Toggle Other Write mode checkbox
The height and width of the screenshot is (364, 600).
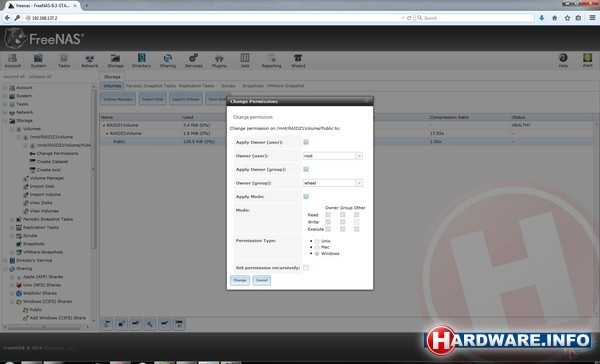tap(356, 222)
